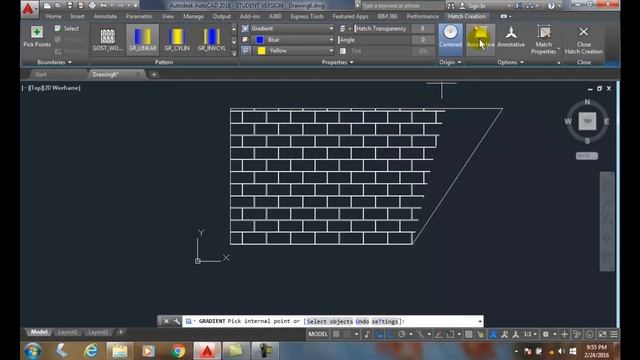This screenshot has width=640, height=360.
Task: Click the Match Properties icon
Action: point(544,32)
